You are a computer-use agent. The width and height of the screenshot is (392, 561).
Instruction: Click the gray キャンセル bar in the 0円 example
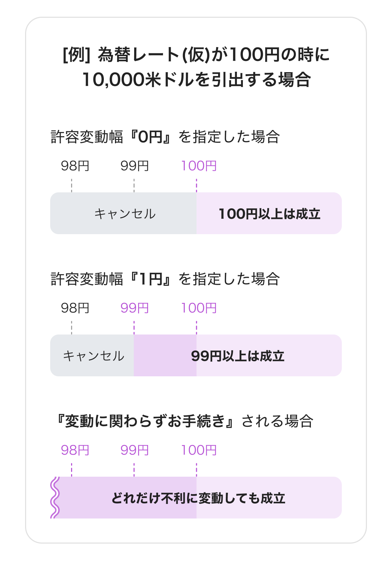123,213
